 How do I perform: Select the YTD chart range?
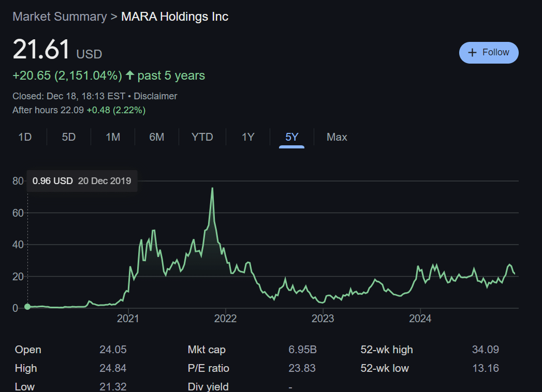pos(202,137)
